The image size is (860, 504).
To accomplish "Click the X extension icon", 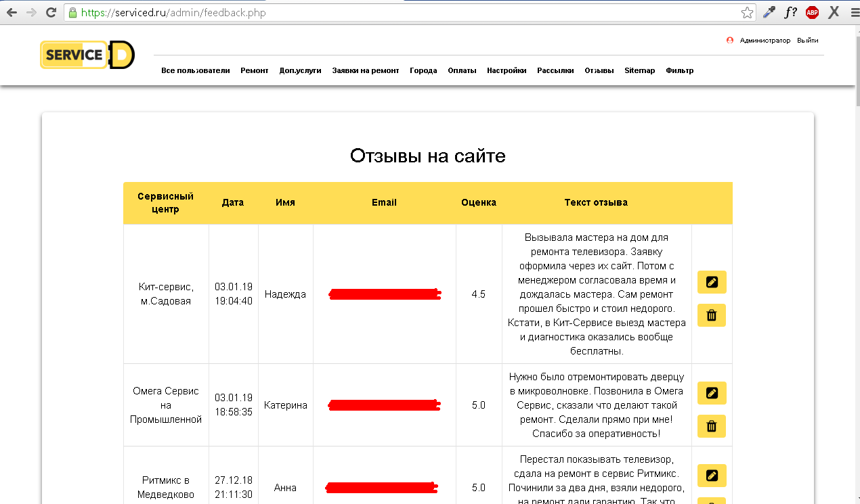I will point(834,12).
